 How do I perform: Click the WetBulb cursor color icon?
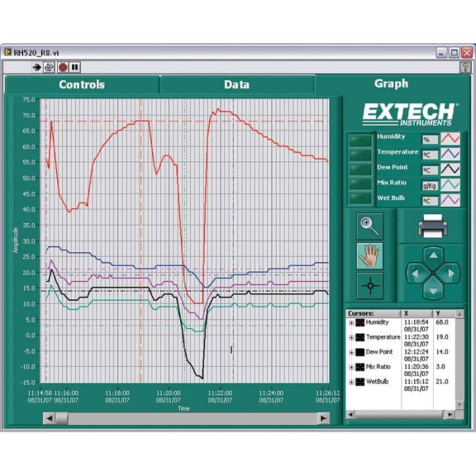(x=360, y=382)
